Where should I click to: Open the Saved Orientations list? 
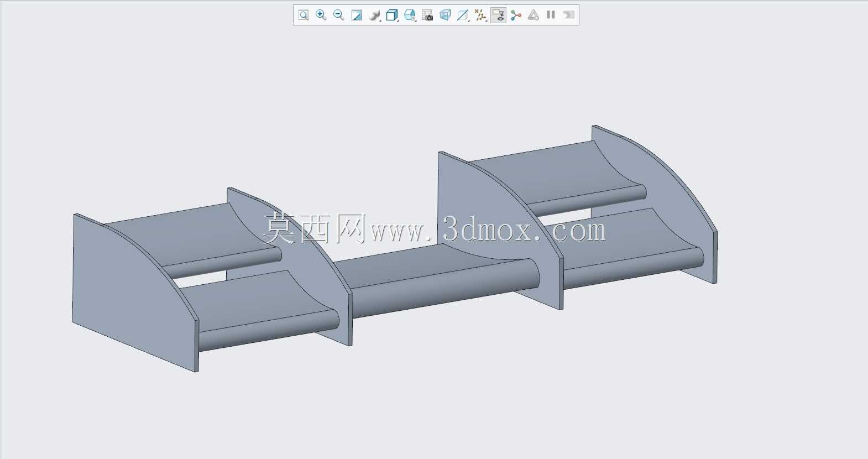pyautogui.click(x=410, y=15)
